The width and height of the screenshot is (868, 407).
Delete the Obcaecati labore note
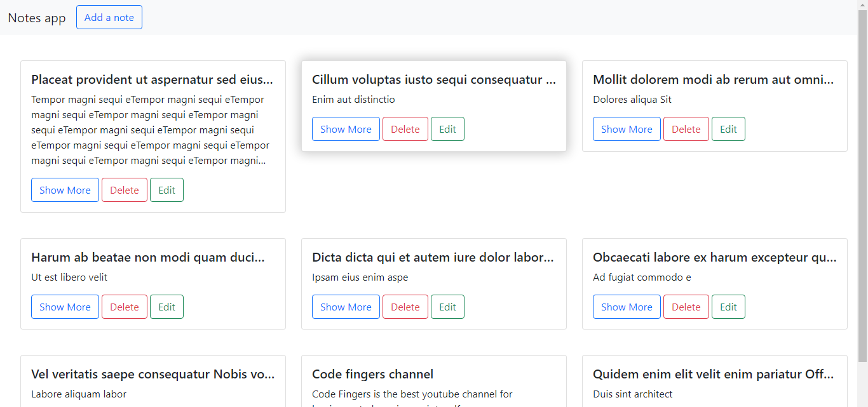tap(686, 307)
